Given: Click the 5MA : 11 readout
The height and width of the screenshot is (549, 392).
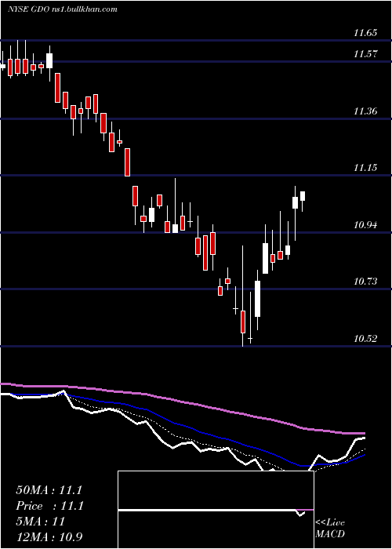Looking at the screenshot, I should click(x=41, y=522).
